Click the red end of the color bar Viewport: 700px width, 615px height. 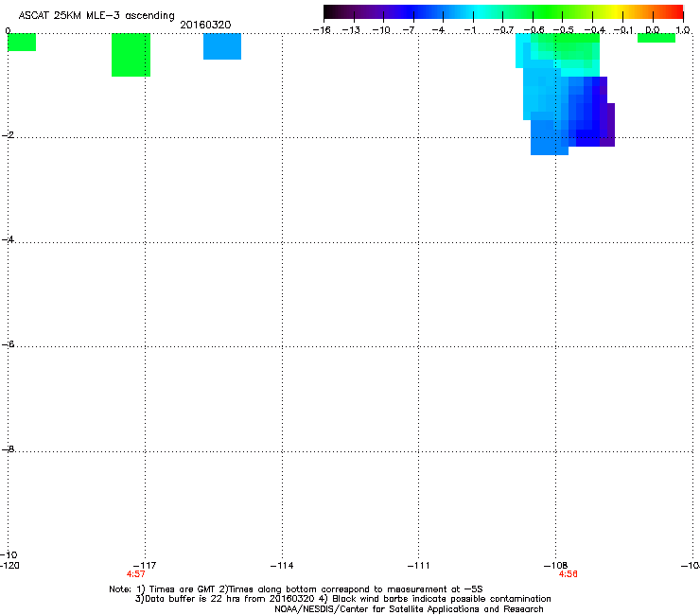[677, 12]
